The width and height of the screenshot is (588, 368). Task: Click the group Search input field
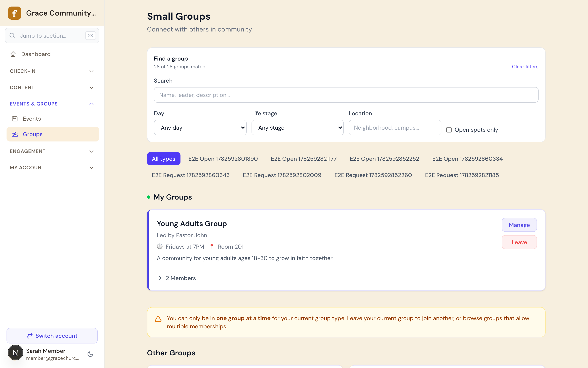(x=346, y=95)
